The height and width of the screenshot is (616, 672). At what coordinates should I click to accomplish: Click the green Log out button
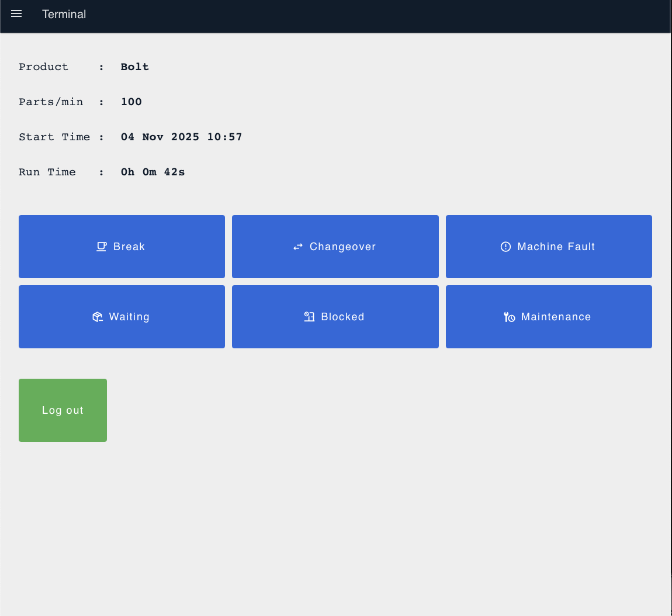tap(63, 410)
